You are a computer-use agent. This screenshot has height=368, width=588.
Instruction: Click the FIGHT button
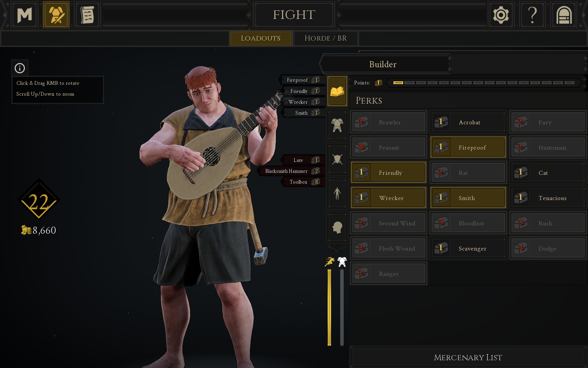(x=294, y=15)
